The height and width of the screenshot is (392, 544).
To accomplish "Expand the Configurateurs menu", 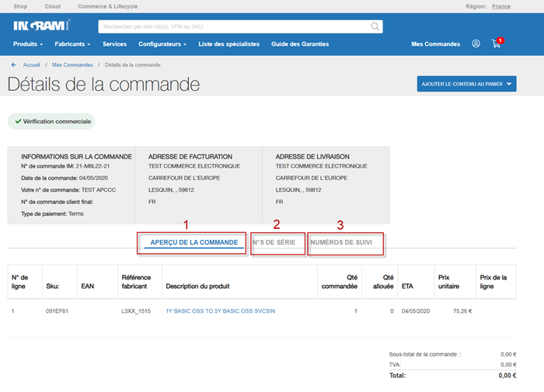I will [162, 44].
